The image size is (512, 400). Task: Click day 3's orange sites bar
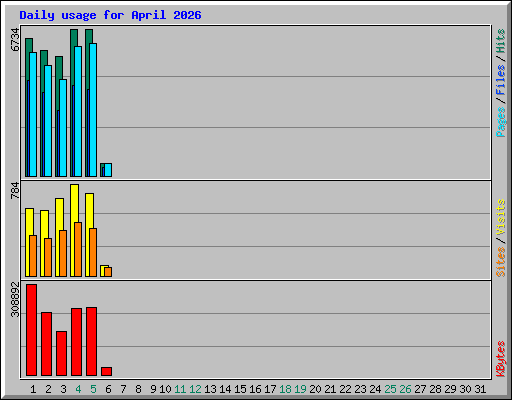pyautogui.click(x=63, y=253)
